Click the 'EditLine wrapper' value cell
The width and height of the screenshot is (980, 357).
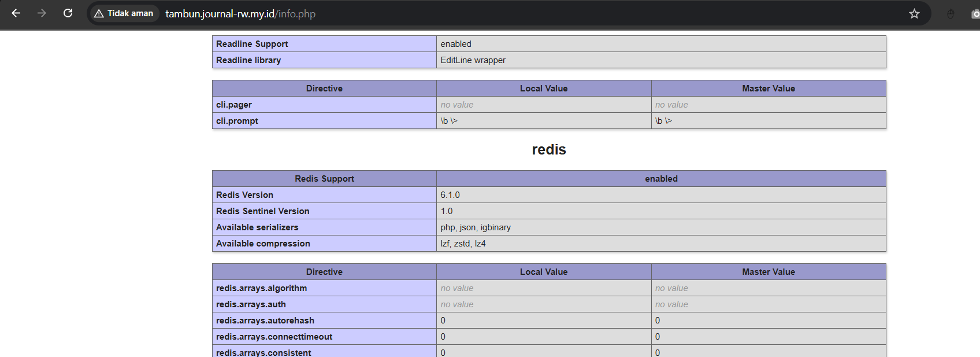click(473, 60)
